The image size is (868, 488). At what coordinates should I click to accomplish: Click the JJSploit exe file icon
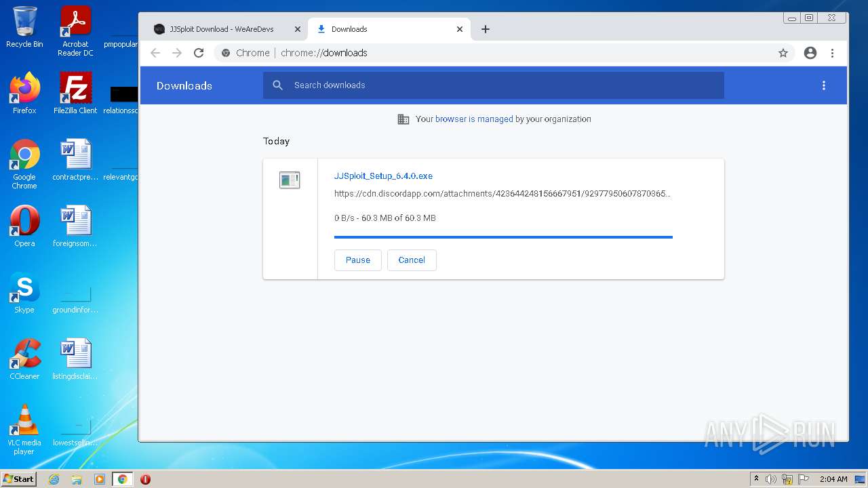pos(290,180)
